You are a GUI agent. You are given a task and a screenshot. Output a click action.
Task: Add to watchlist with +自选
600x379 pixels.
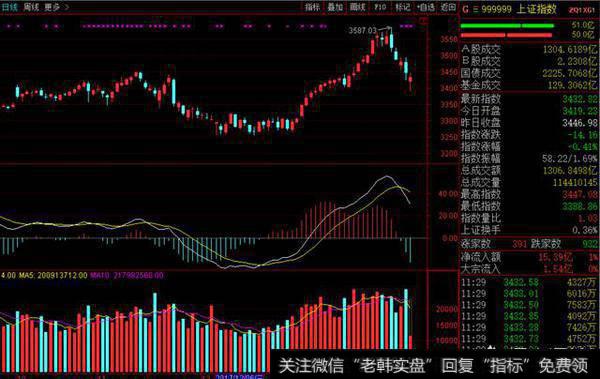coord(426,7)
